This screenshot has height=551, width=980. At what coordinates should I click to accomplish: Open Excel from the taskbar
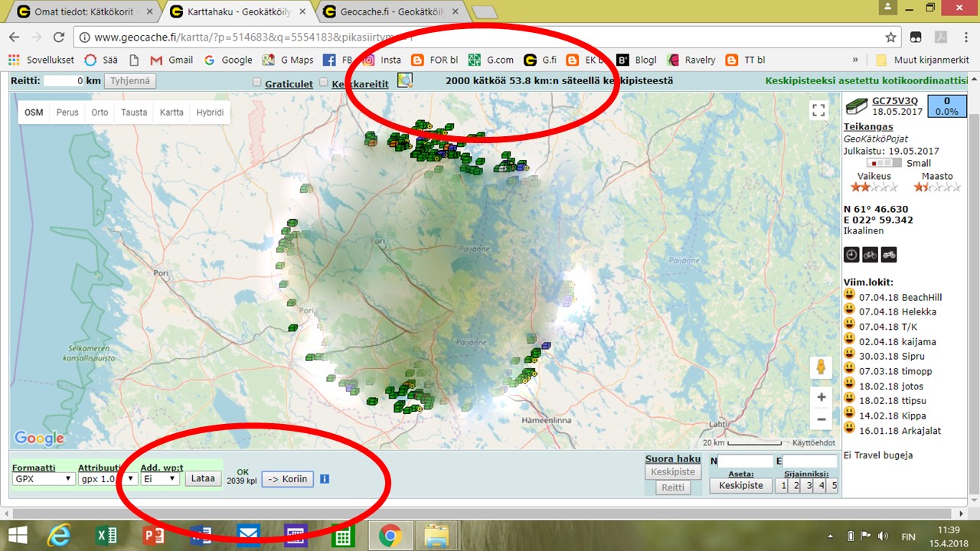106,536
